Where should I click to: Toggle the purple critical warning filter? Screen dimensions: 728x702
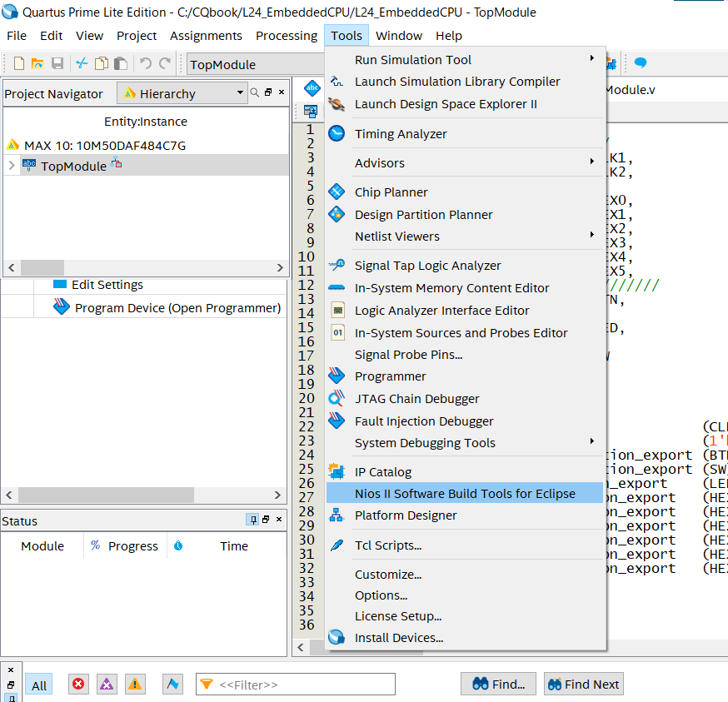point(107,684)
